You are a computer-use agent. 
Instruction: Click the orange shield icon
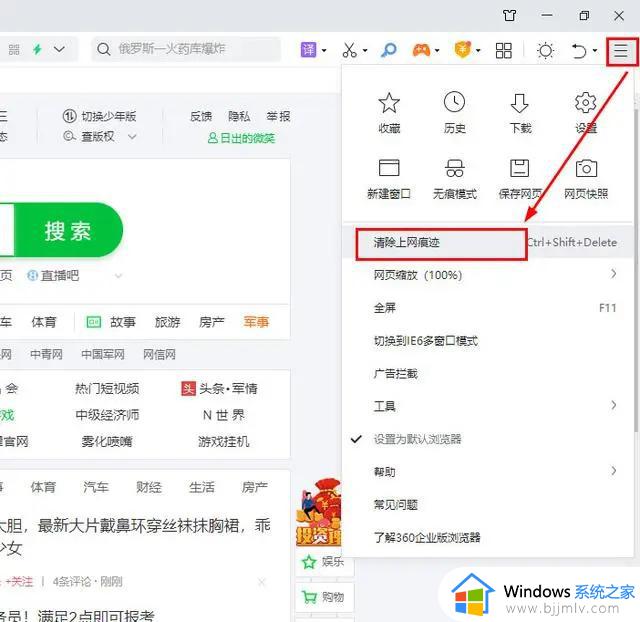462,50
